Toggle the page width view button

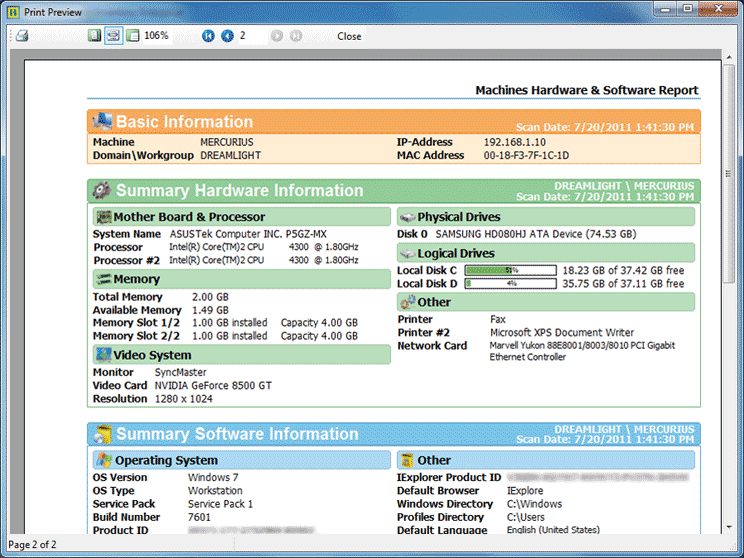113,36
